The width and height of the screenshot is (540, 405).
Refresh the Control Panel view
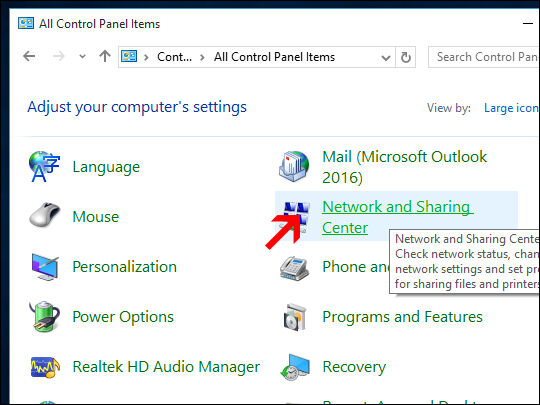click(x=406, y=57)
